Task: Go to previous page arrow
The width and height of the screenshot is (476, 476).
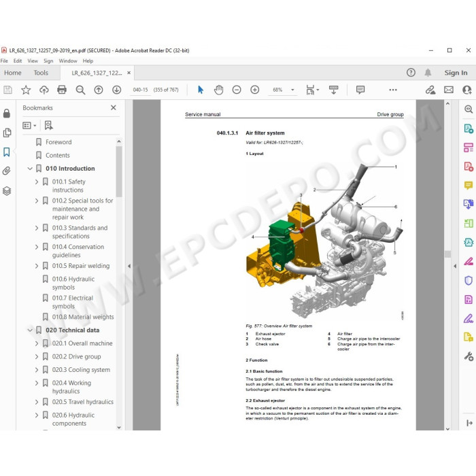Action: point(99,90)
